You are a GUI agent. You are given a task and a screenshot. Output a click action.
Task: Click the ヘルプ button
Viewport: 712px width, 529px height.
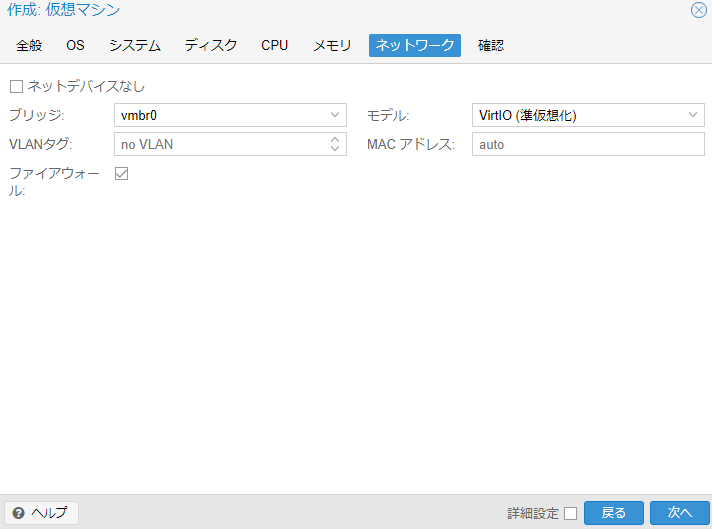click(42, 513)
